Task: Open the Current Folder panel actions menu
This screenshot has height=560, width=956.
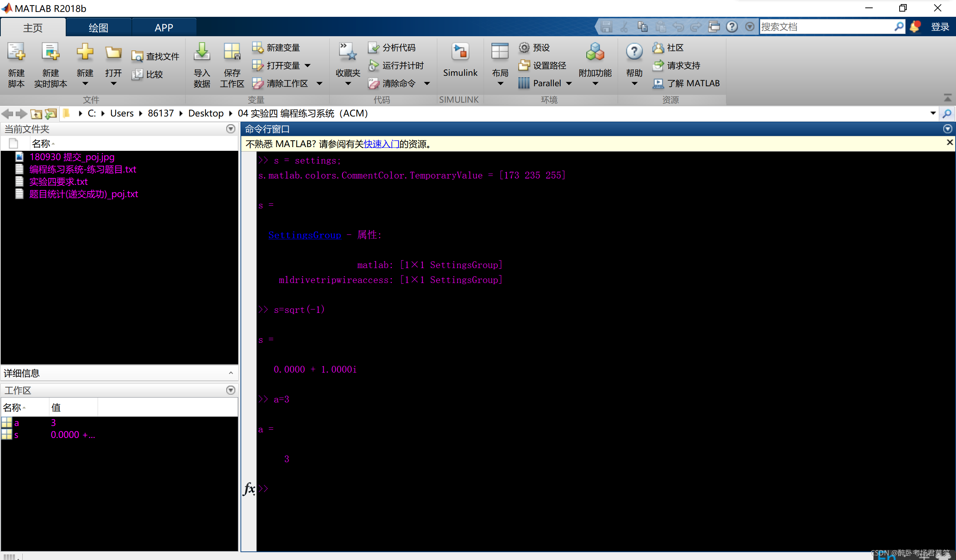Action: click(x=230, y=129)
